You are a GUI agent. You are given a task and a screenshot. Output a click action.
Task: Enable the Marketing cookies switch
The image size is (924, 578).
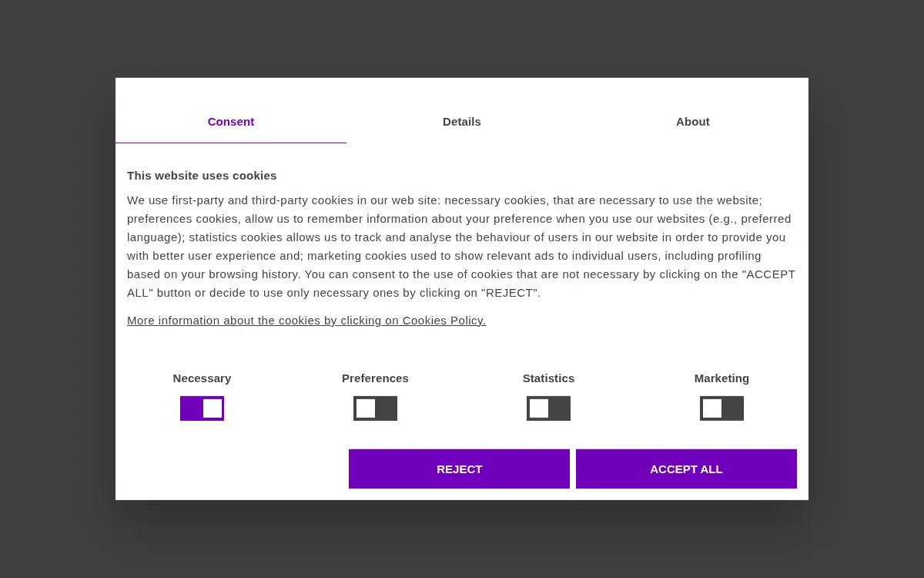(x=721, y=408)
